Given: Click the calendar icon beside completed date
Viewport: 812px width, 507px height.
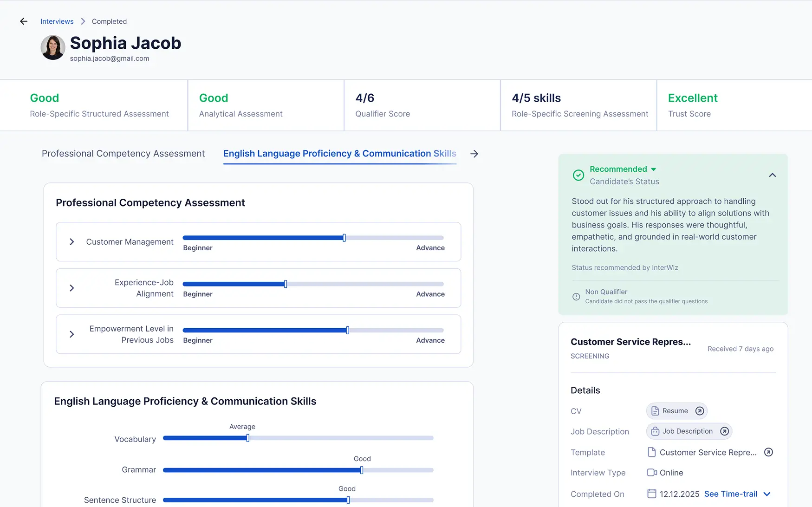Looking at the screenshot, I should (652, 494).
